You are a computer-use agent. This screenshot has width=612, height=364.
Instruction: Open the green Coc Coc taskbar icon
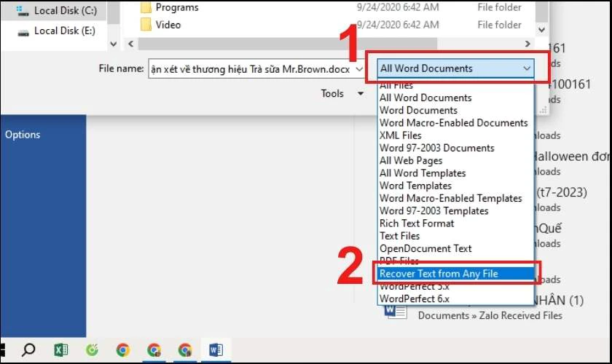92,349
